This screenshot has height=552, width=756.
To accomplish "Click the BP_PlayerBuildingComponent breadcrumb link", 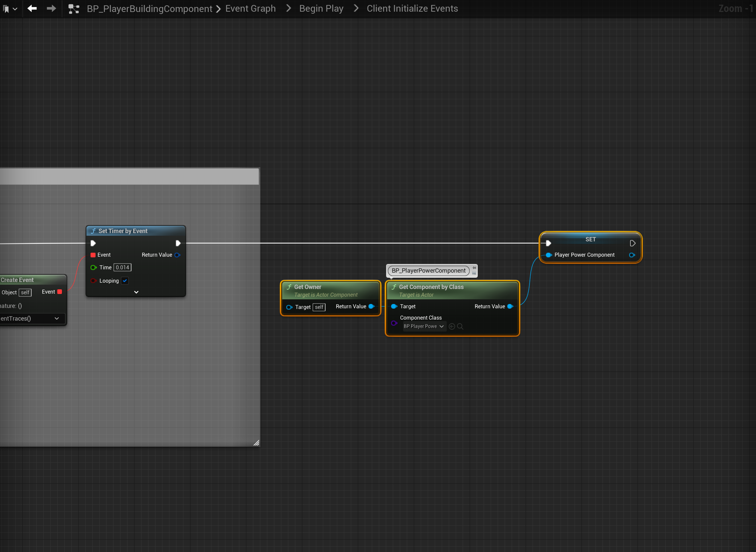I will point(149,8).
